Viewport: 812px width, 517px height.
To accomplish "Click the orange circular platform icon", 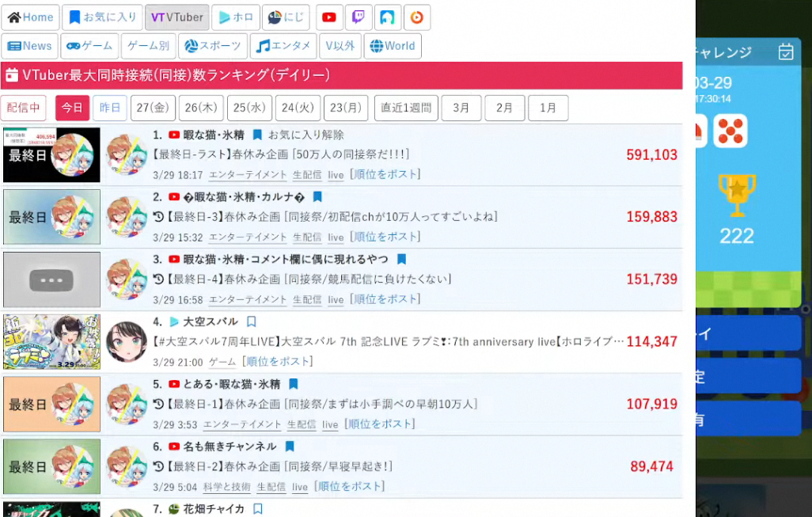I will pyautogui.click(x=417, y=17).
